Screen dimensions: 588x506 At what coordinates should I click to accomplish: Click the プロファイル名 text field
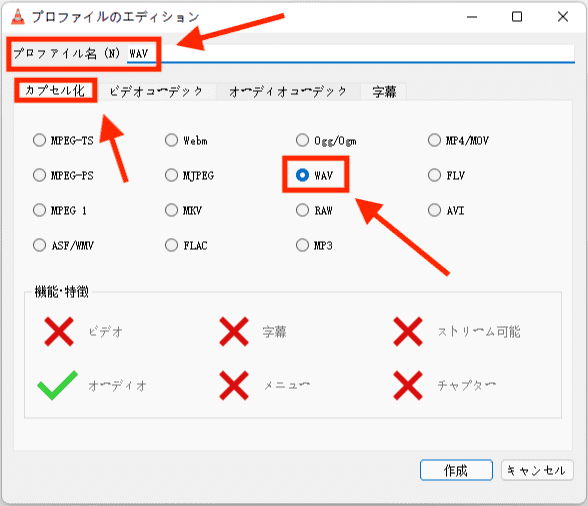click(351, 54)
